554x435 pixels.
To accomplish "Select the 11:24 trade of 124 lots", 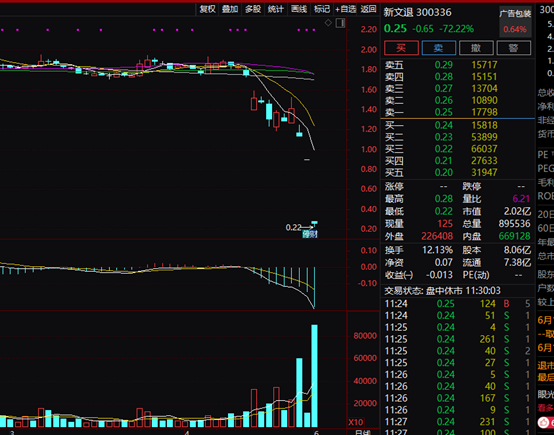I will point(458,304).
